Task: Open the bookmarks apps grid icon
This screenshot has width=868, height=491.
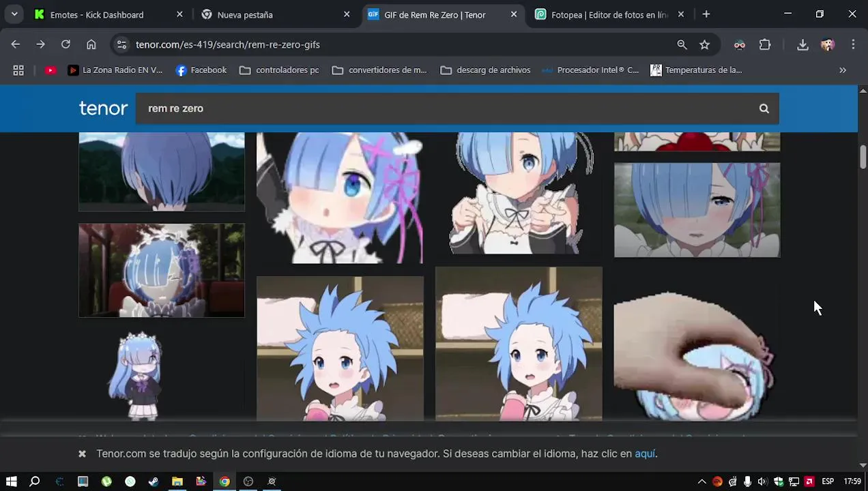Action: (x=18, y=70)
